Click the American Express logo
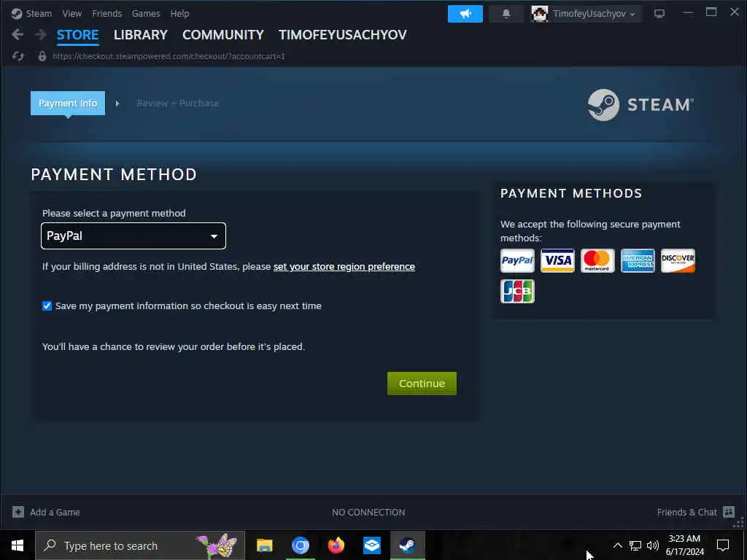747x560 pixels. pos(638,260)
